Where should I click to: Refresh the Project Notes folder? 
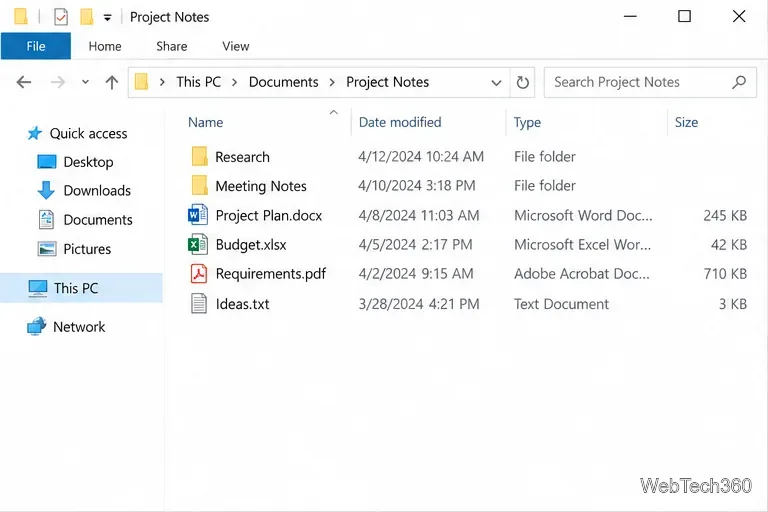pos(523,82)
